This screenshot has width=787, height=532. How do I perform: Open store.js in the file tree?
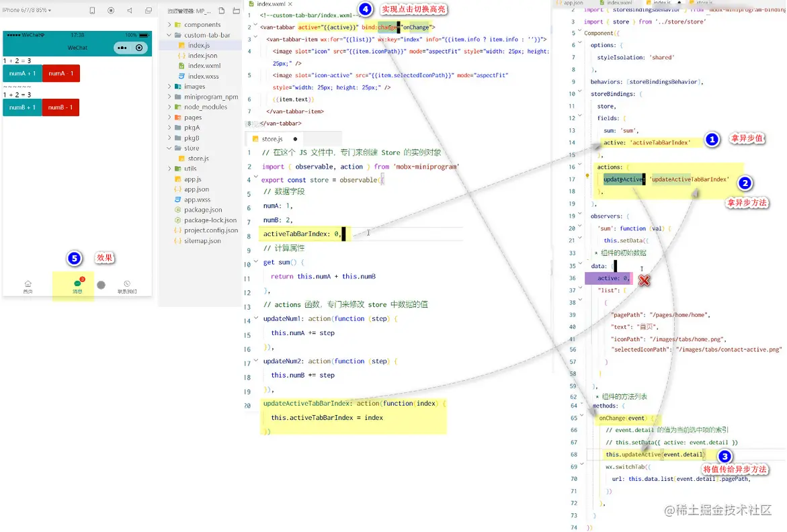(198, 159)
